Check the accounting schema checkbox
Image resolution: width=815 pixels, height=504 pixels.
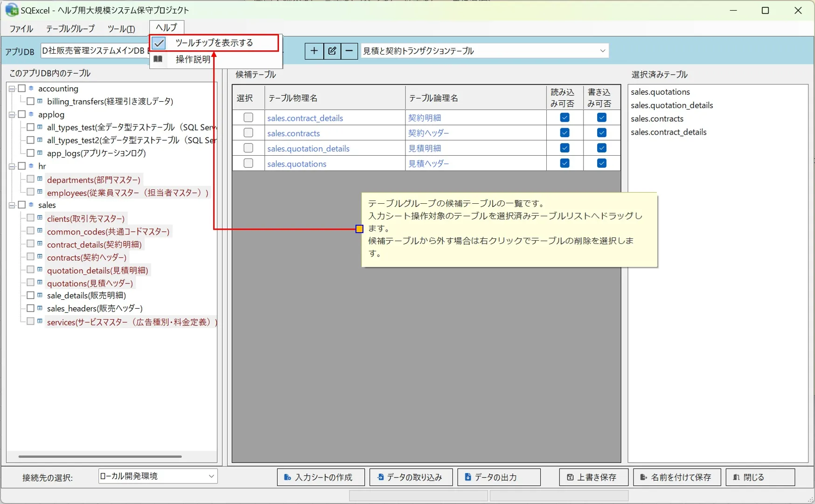[x=22, y=88]
